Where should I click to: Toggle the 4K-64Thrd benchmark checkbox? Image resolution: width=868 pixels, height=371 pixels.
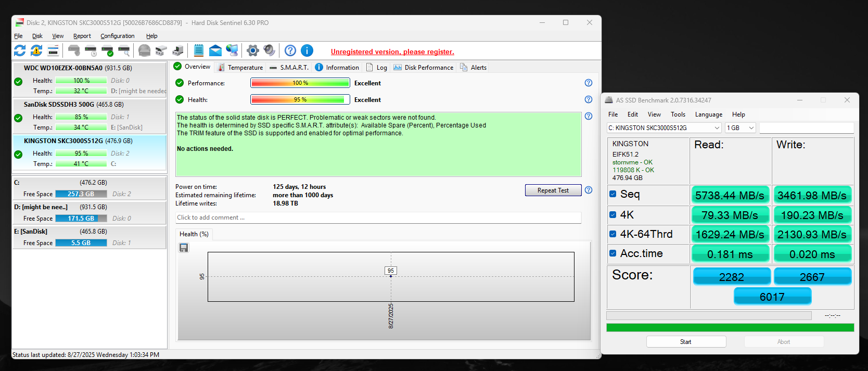click(613, 234)
